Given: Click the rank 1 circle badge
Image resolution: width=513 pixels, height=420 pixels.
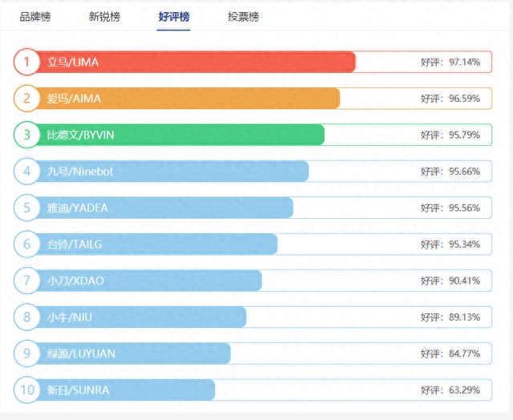Looking at the screenshot, I should click(x=26, y=62).
